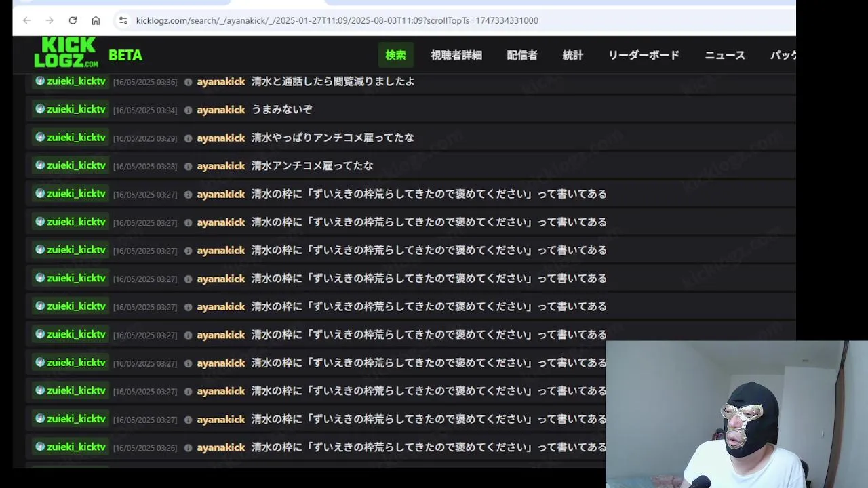Open ayanakick username in the 03:26 row
868x488 pixels.
click(221, 447)
